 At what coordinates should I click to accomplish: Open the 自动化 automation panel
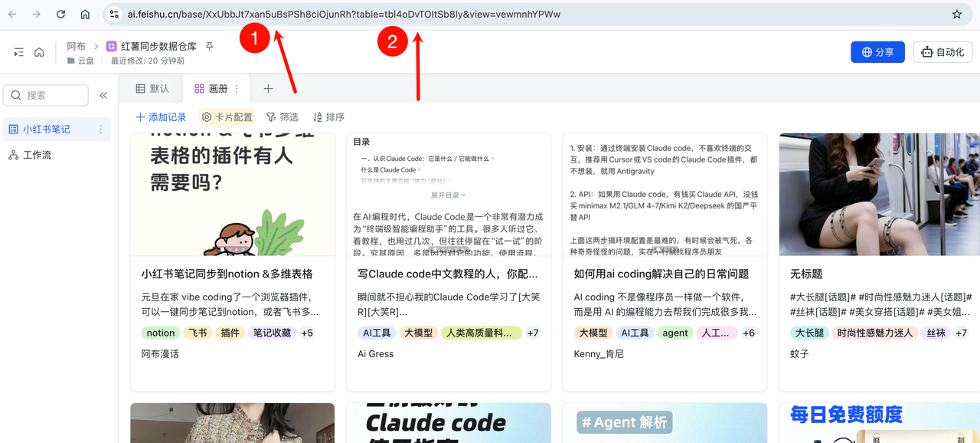[942, 51]
